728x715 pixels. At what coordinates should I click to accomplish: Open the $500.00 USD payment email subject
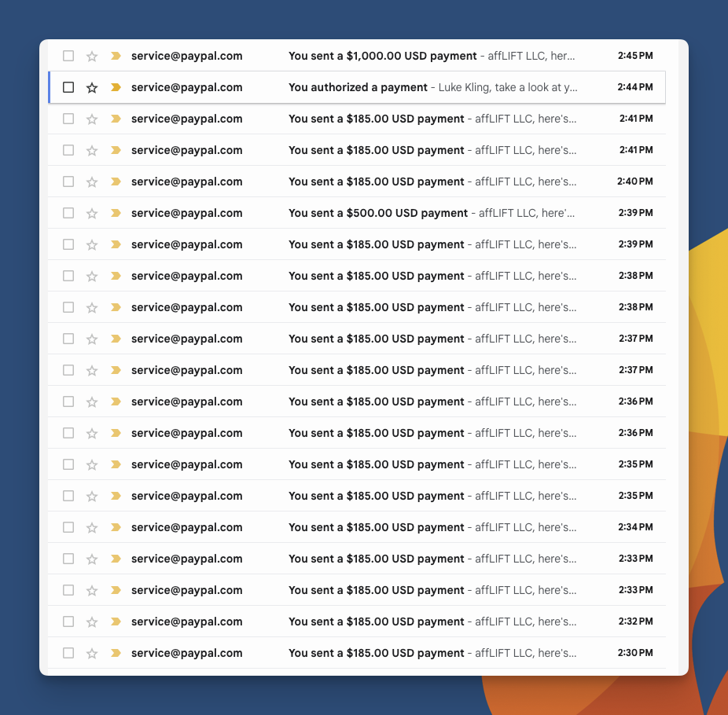pos(377,213)
